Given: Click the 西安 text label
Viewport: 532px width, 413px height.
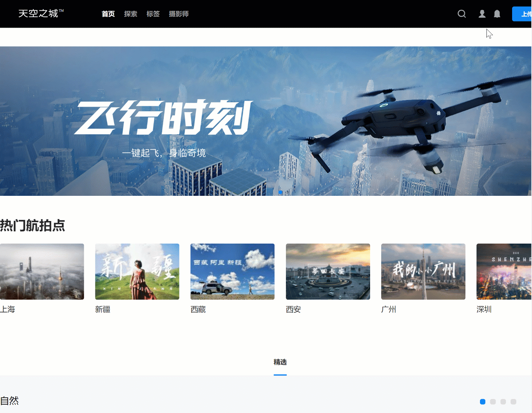Looking at the screenshot, I should 294,309.
